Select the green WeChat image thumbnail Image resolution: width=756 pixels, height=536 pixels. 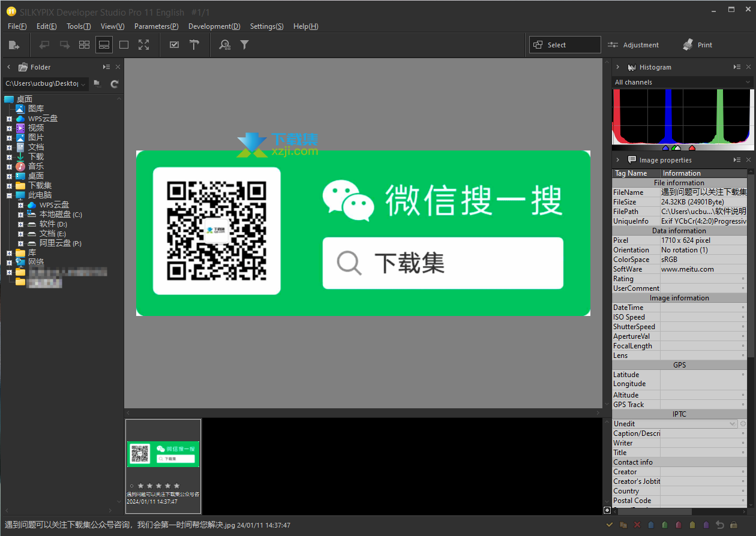163,454
